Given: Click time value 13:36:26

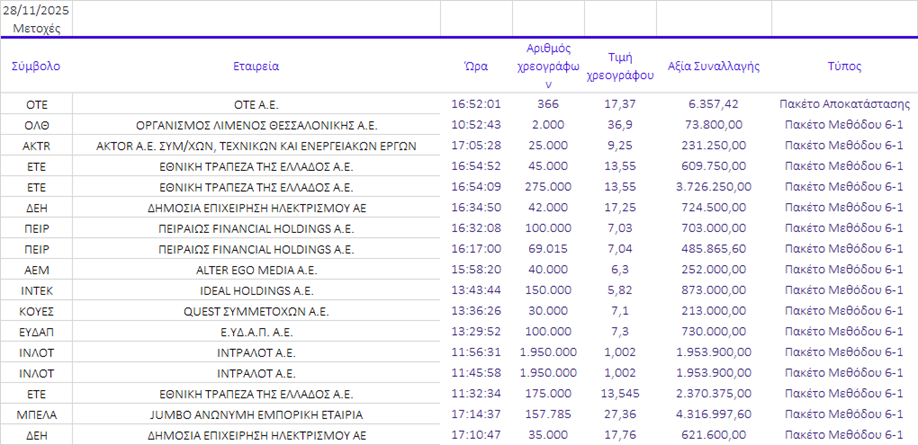Looking at the screenshot, I should point(476,310).
